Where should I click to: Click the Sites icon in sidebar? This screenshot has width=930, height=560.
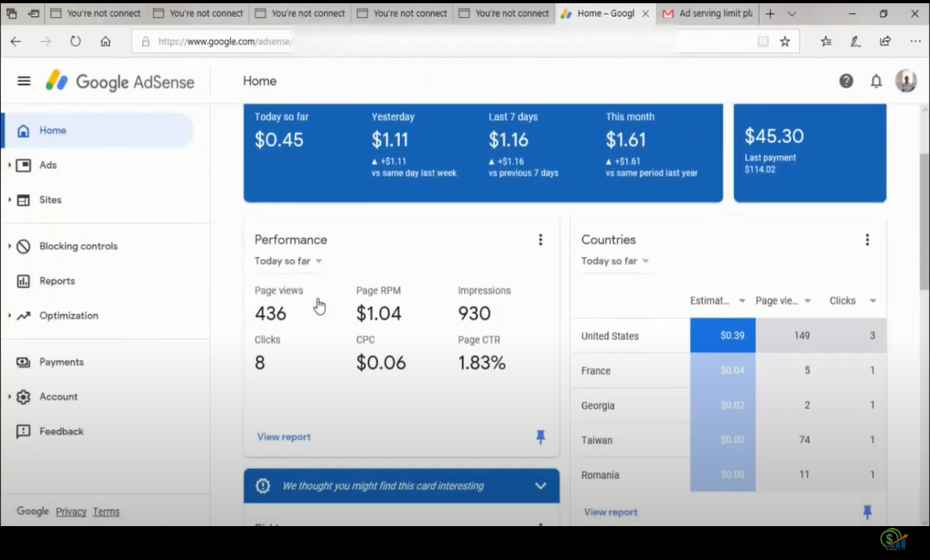pyautogui.click(x=23, y=200)
